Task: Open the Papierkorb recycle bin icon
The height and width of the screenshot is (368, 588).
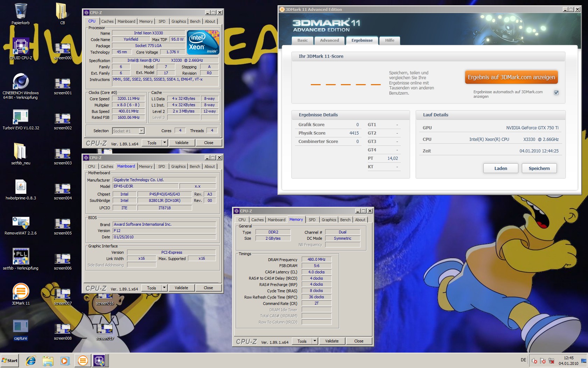Action: pyautogui.click(x=21, y=14)
